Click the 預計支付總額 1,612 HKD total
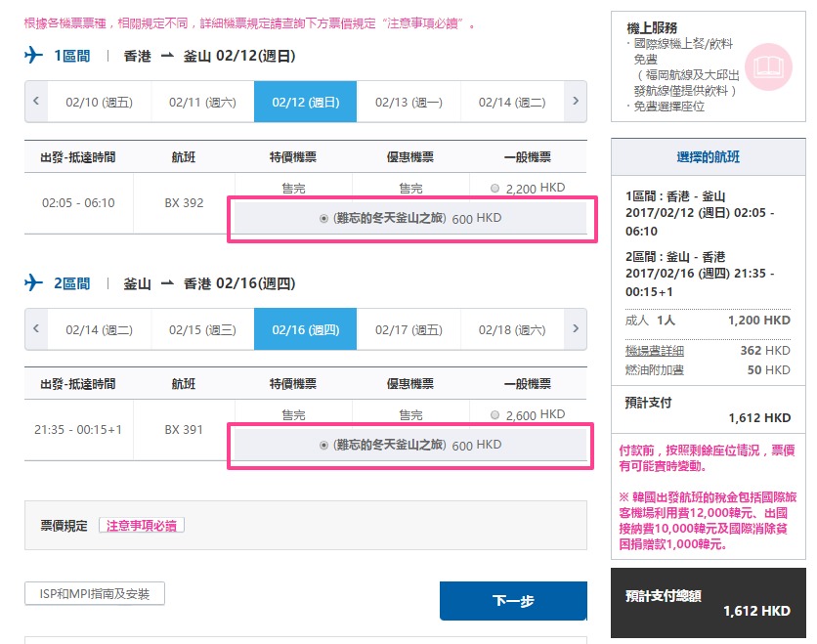Image resolution: width=817 pixels, height=644 pixels. pos(709,603)
